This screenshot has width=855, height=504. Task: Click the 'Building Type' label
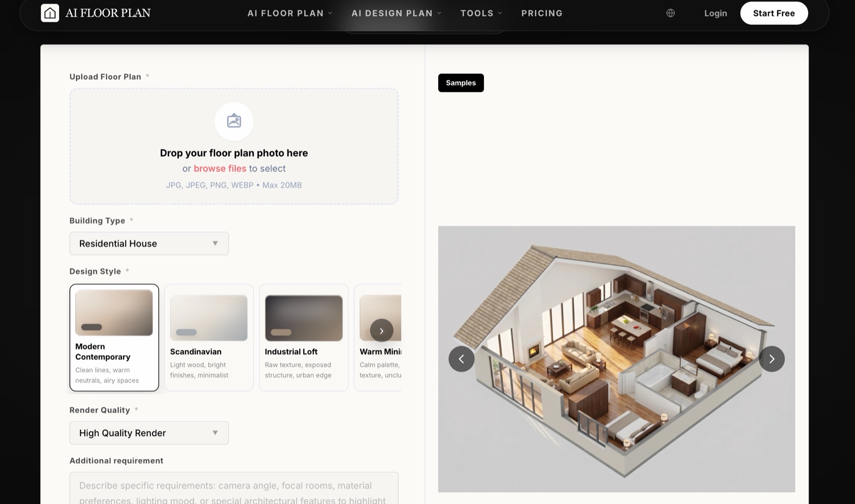click(x=97, y=220)
